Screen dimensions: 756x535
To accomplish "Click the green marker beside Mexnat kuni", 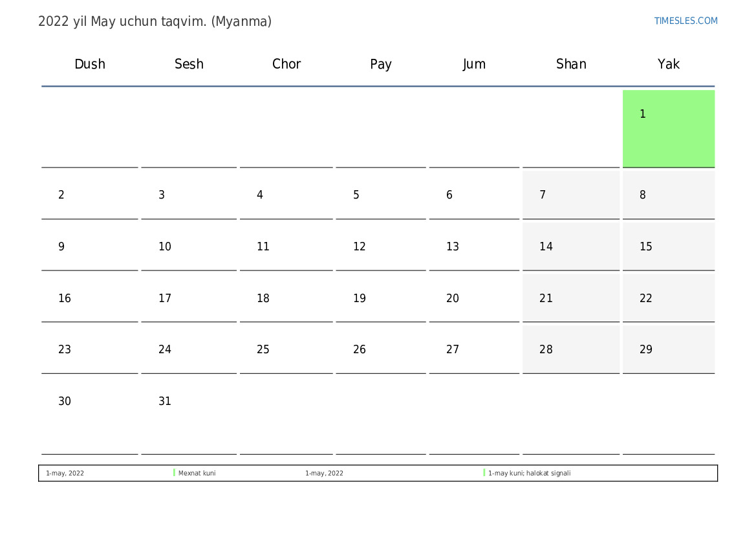I will 175,473.
